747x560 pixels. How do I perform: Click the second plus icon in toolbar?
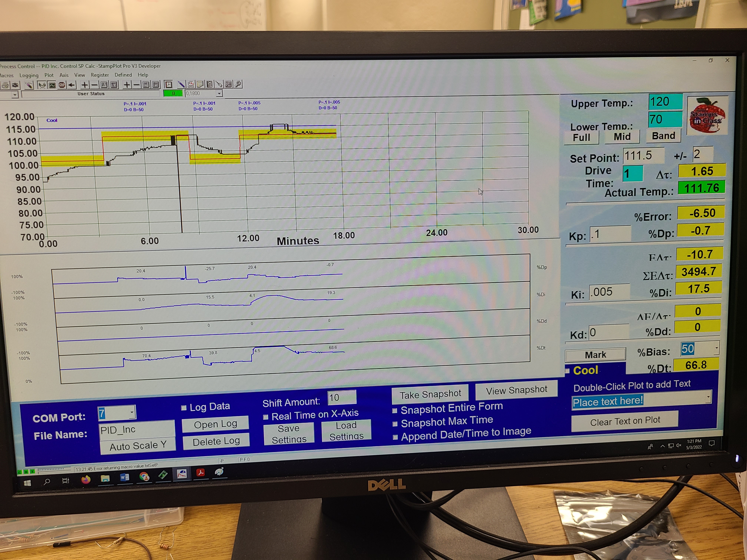coord(127,85)
